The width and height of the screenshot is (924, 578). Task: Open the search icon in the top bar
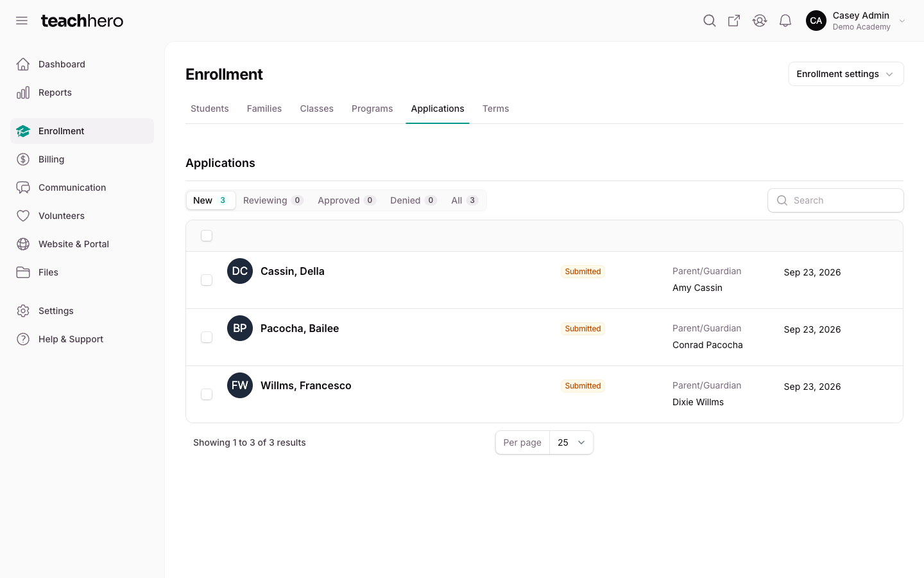point(709,21)
